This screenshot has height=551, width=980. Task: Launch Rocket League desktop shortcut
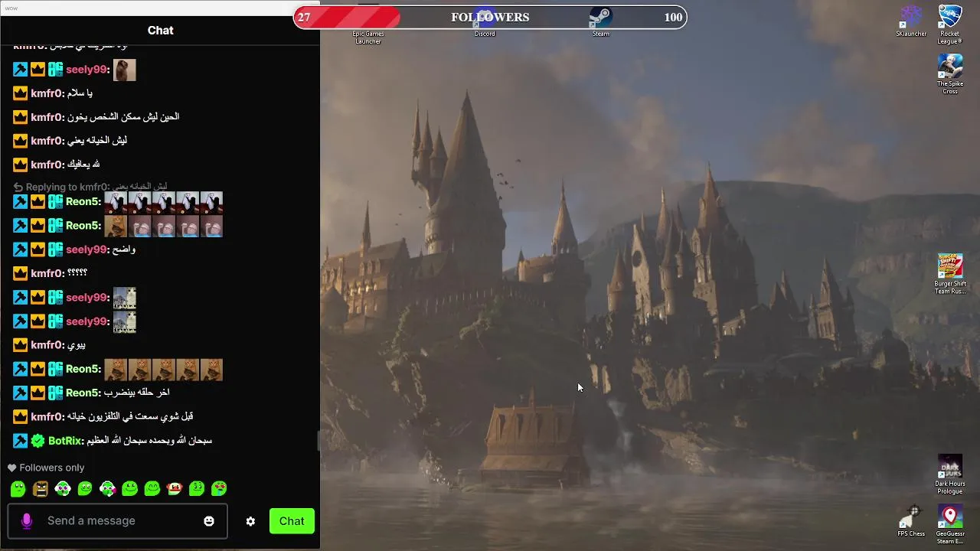point(950,24)
